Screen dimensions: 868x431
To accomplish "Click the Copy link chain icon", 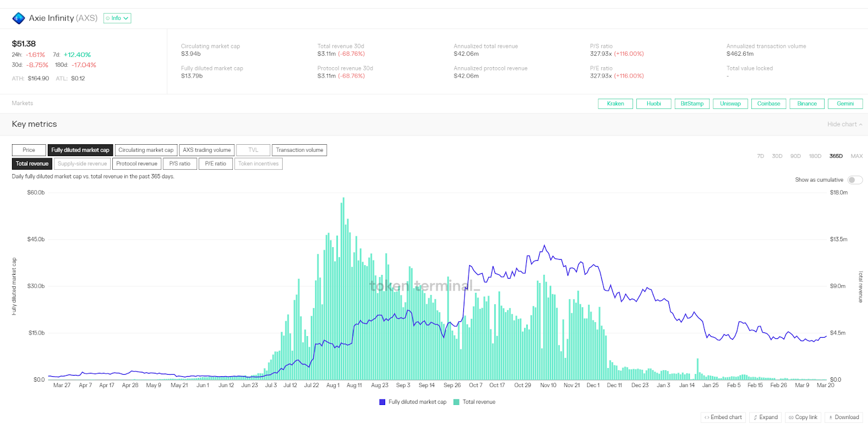I will pos(791,417).
